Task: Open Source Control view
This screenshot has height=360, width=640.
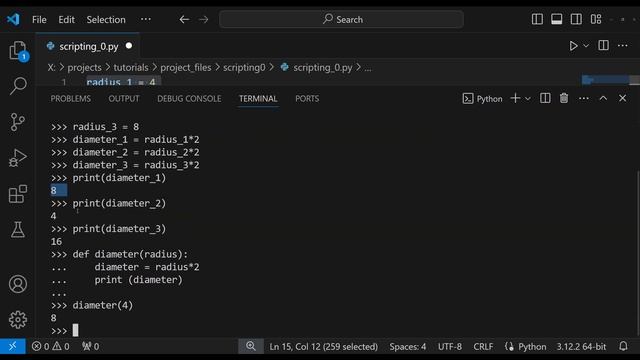Action: (18, 122)
